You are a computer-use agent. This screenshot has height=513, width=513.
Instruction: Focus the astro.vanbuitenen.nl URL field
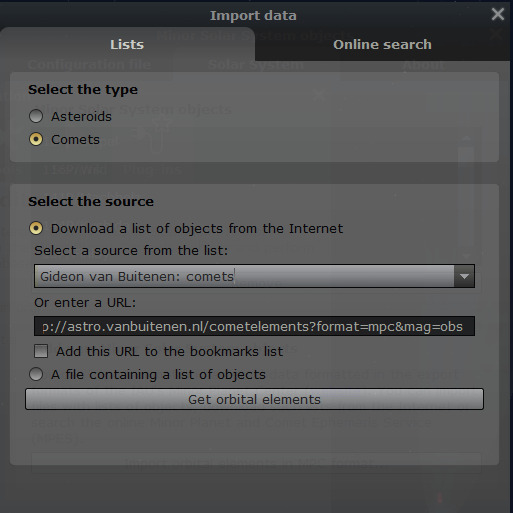point(254,326)
